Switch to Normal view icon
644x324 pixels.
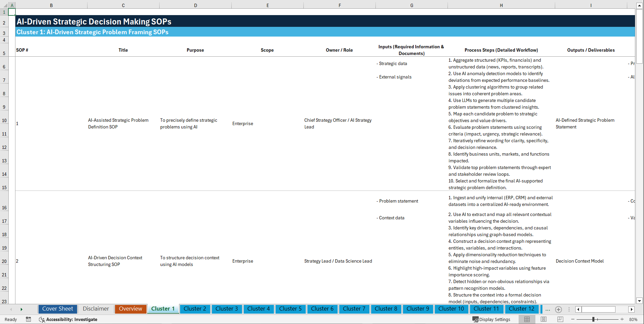[x=527, y=319]
